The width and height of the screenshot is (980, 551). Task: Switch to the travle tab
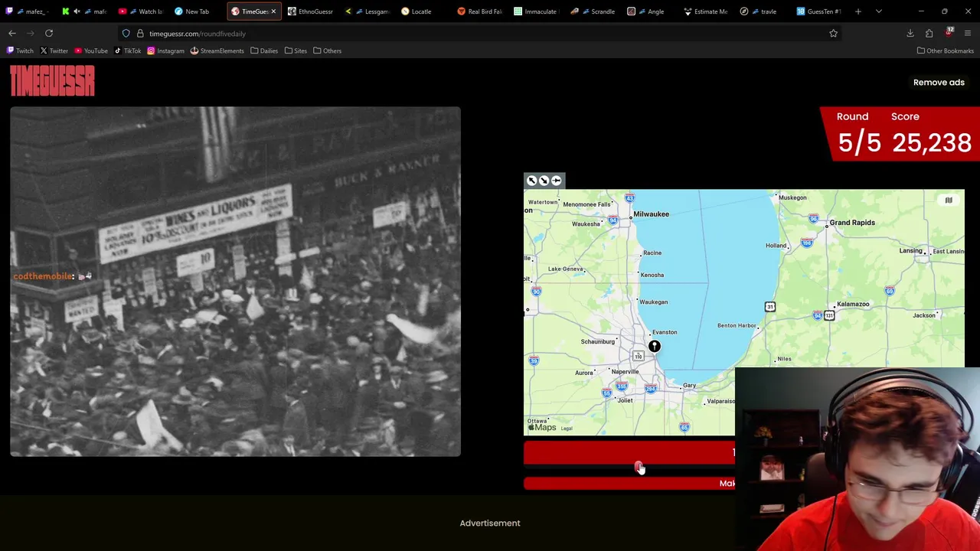763,11
